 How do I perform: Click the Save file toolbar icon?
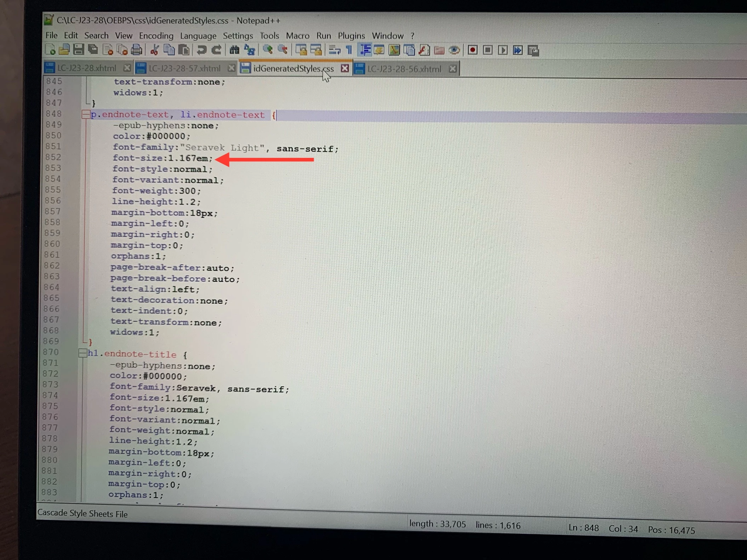(x=79, y=50)
